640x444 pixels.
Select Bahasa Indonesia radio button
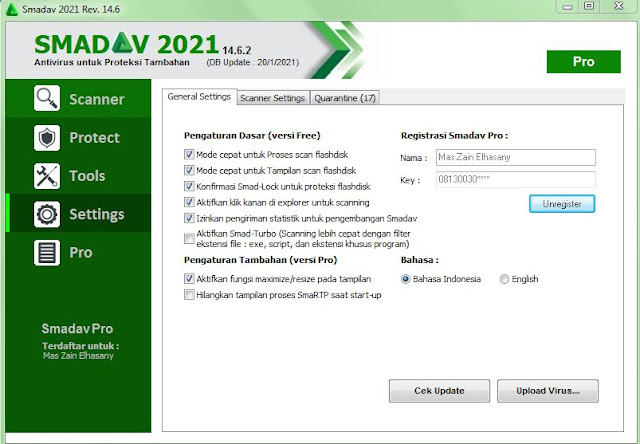[406, 280]
